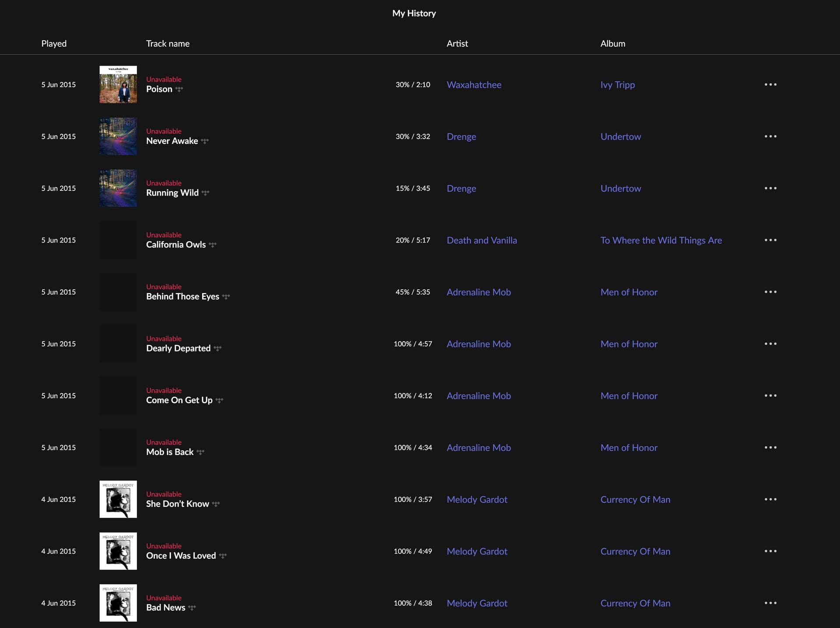
Task: Click the Unavailable label above Come On Get Up
Action: pos(164,390)
